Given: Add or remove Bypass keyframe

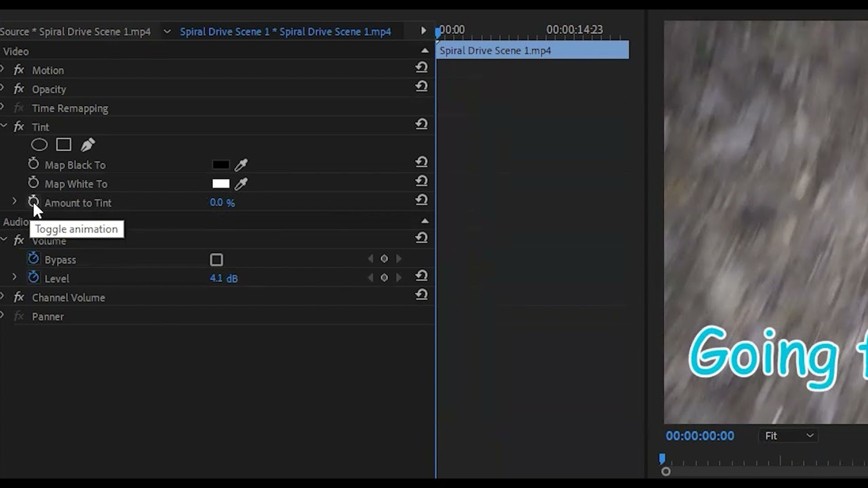Looking at the screenshot, I should tap(384, 259).
